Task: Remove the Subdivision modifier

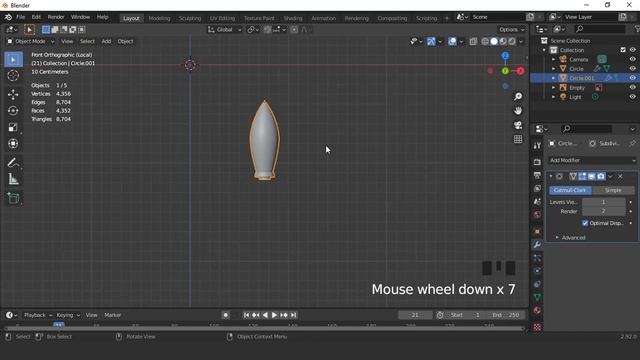Action: 620,176
